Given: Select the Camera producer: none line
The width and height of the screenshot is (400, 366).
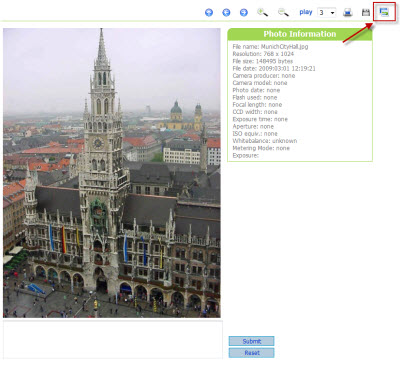Looking at the screenshot, I should tap(264, 76).
